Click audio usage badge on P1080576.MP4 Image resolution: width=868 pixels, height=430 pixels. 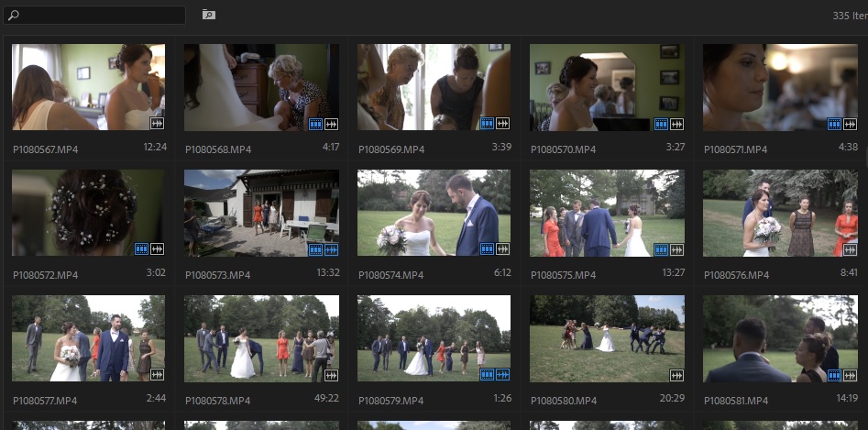tap(850, 249)
